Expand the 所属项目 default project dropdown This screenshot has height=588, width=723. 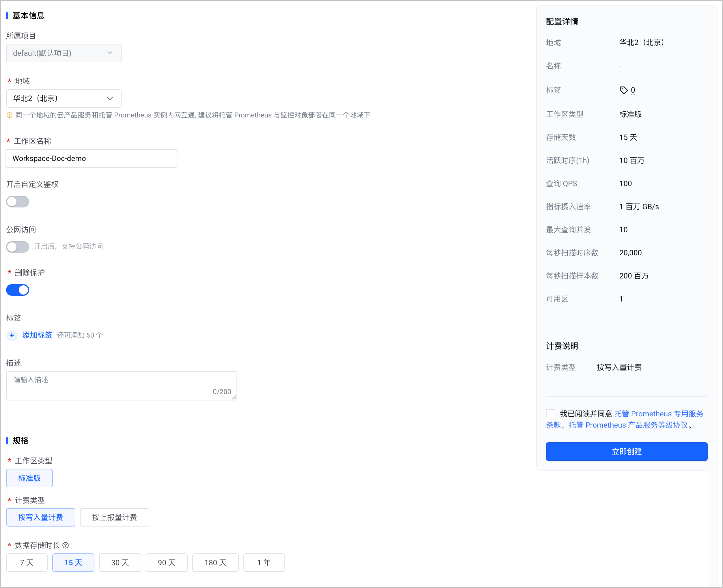(x=64, y=53)
